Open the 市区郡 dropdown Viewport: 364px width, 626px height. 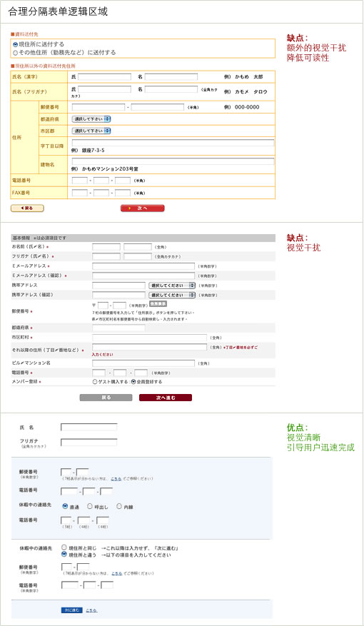[91, 131]
